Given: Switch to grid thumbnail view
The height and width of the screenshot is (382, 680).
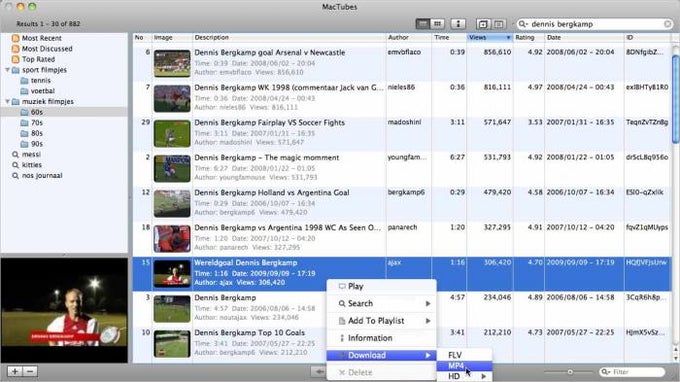Looking at the screenshot, I should click(438, 24).
